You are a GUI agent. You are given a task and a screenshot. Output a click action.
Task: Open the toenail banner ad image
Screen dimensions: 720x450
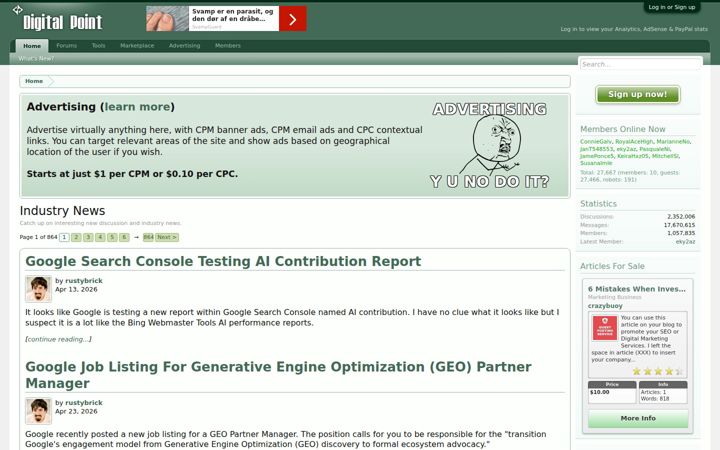click(x=167, y=19)
